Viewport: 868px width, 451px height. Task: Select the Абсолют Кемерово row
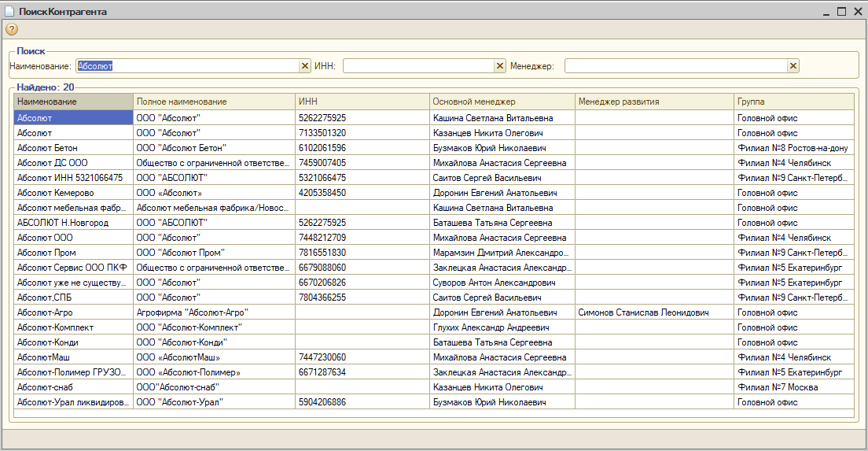[434, 193]
